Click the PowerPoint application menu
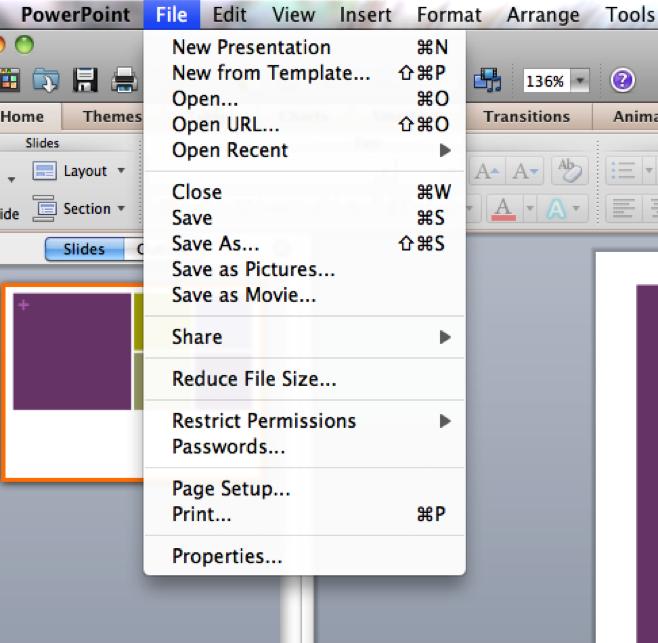Viewport: 658px width, 643px height. tap(76, 15)
